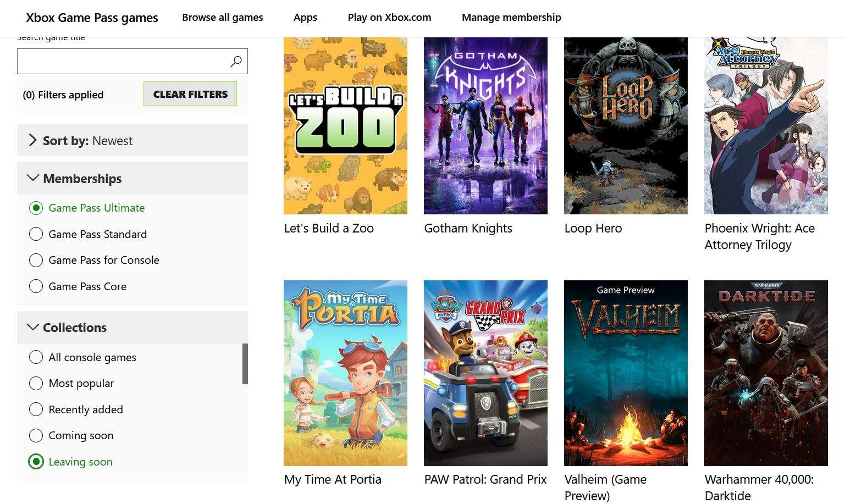This screenshot has width=845, height=504.
Task: Toggle the Leaving soon collection filter
Action: tap(36, 462)
